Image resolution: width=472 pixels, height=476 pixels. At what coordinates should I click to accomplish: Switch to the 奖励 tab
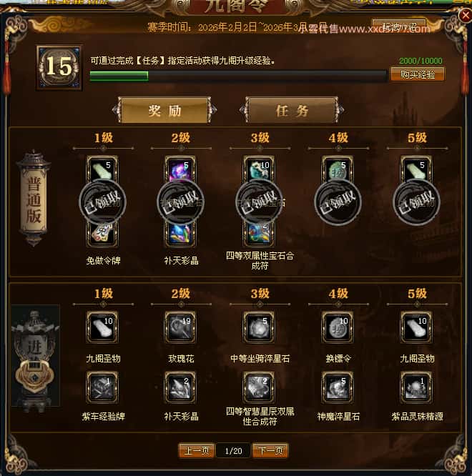[x=164, y=110]
